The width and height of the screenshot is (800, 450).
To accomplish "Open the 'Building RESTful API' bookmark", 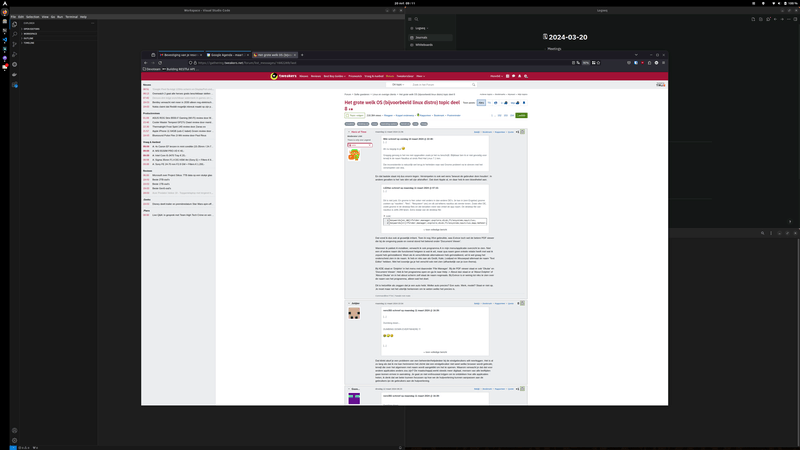I will tap(179, 69).
